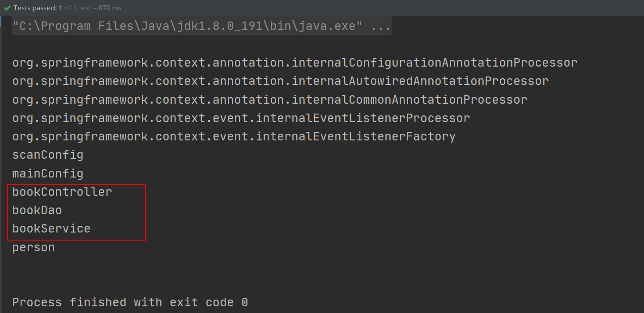644x313 pixels.
Task: Click the '1 of 1 test' count text
Action: pyautogui.click(x=78, y=8)
